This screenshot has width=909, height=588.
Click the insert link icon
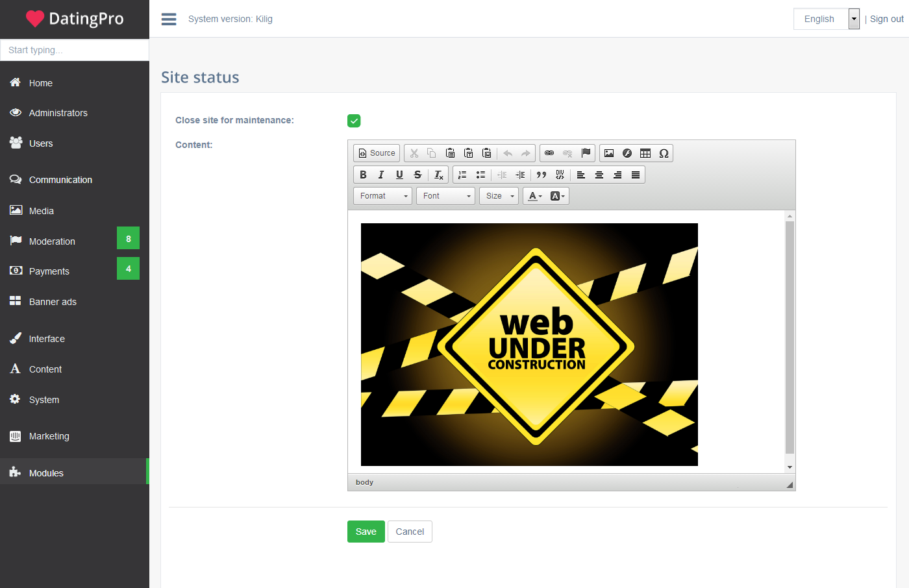click(x=549, y=153)
